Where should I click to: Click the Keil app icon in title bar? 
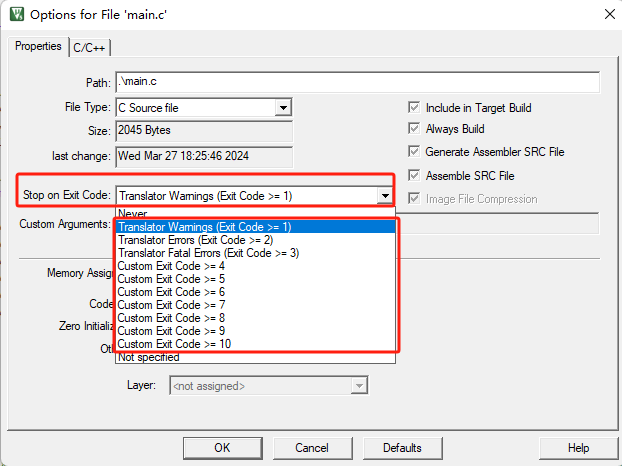click(x=17, y=14)
